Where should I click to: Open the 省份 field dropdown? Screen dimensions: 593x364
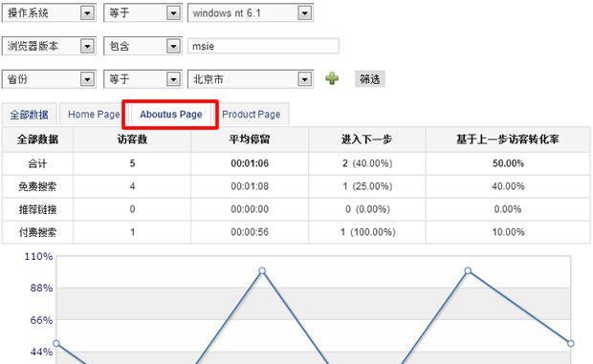tap(49, 79)
